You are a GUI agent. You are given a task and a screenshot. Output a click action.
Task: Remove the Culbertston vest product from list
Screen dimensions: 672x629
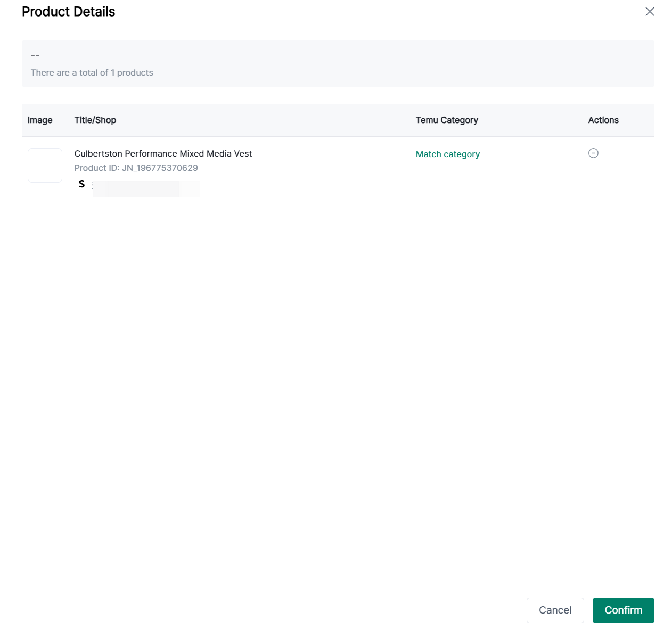(593, 153)
